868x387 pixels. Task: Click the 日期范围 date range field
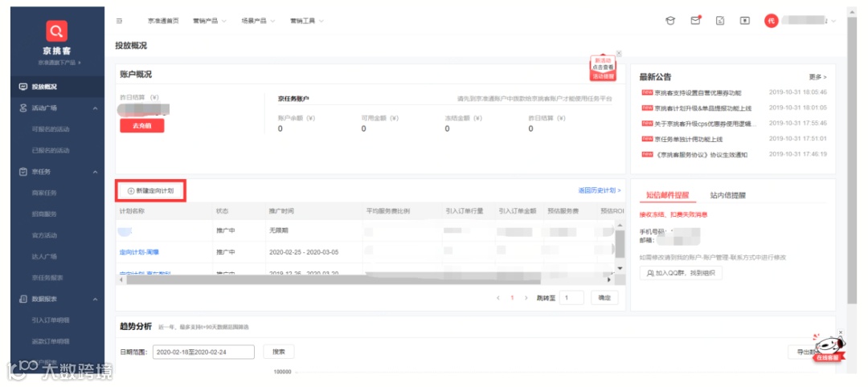pyautogui.click(x=203, y=352)
